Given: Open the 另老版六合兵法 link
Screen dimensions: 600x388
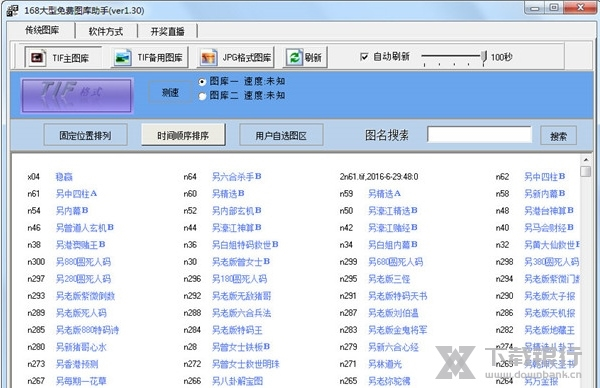Looking at the screenshot, I should click(x=241, y=313).
